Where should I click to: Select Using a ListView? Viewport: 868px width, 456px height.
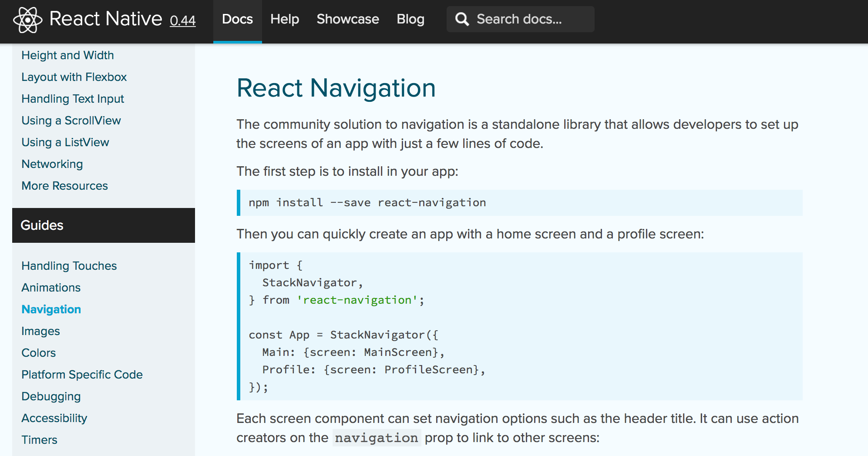[x=65, y=142]
